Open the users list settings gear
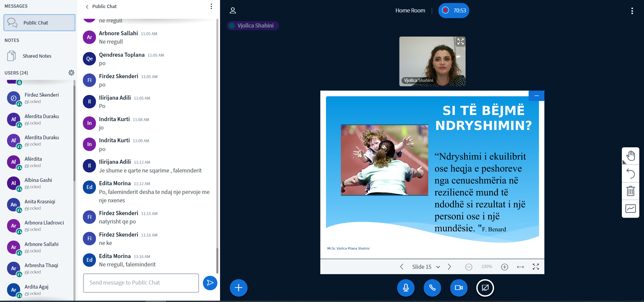 (71, 73)
